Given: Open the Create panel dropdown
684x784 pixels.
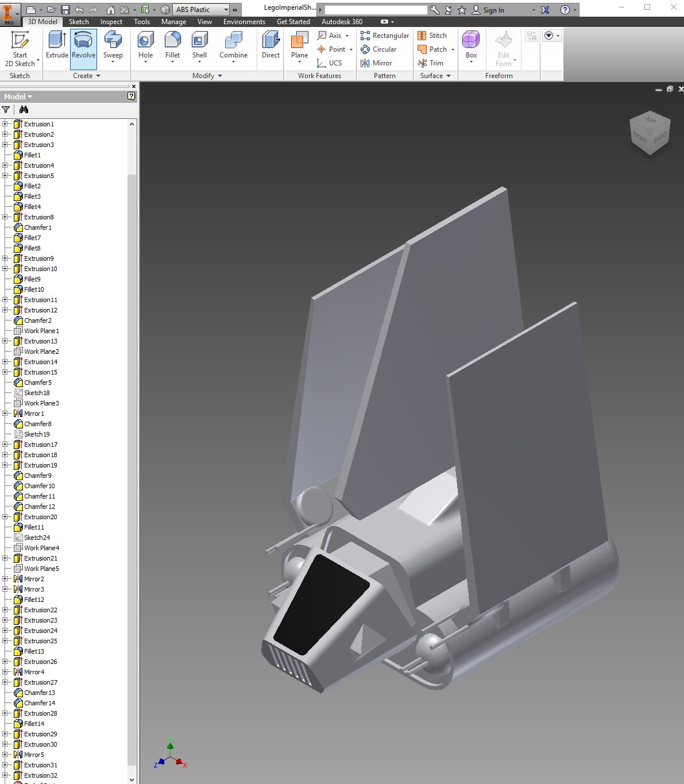Looking at the screenshot, I should click(98, 76).
